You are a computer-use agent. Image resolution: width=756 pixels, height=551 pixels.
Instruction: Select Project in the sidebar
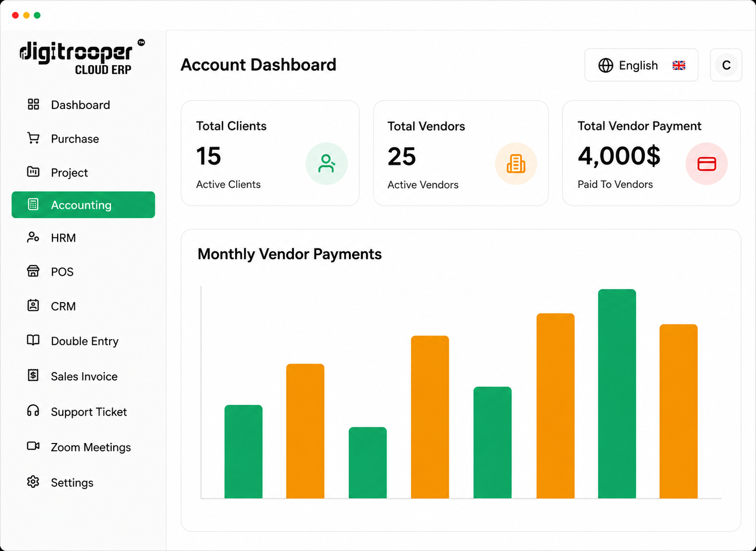click(x=83, y=172)
